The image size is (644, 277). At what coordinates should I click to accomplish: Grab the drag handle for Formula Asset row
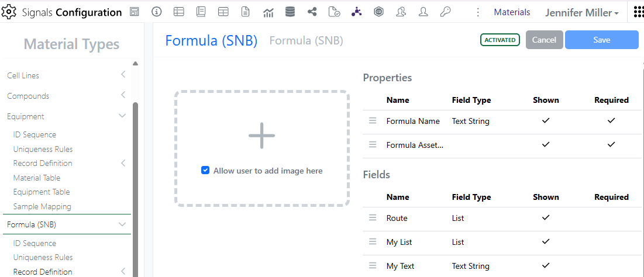pos(373,144)
